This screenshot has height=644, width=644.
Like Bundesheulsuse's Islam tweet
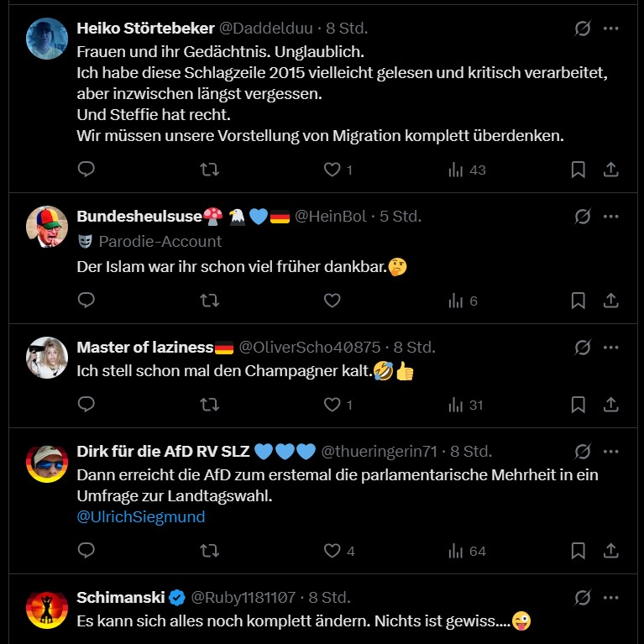[332, 301]
